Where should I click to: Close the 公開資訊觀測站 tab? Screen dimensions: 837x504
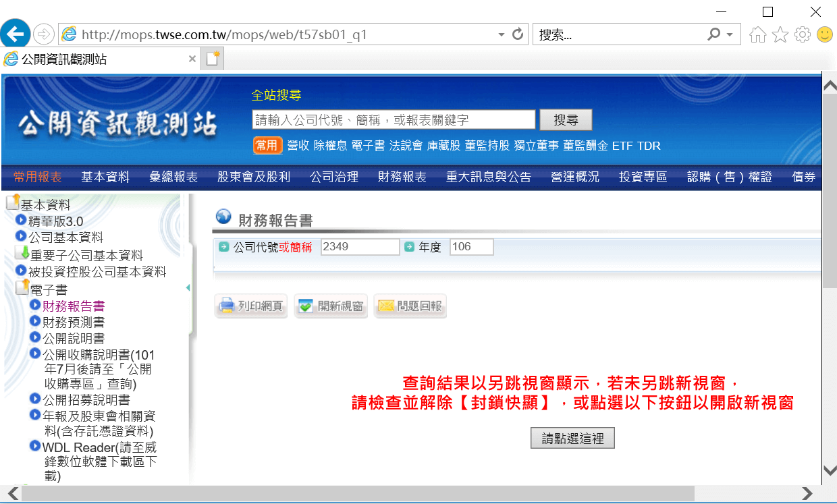192,59
